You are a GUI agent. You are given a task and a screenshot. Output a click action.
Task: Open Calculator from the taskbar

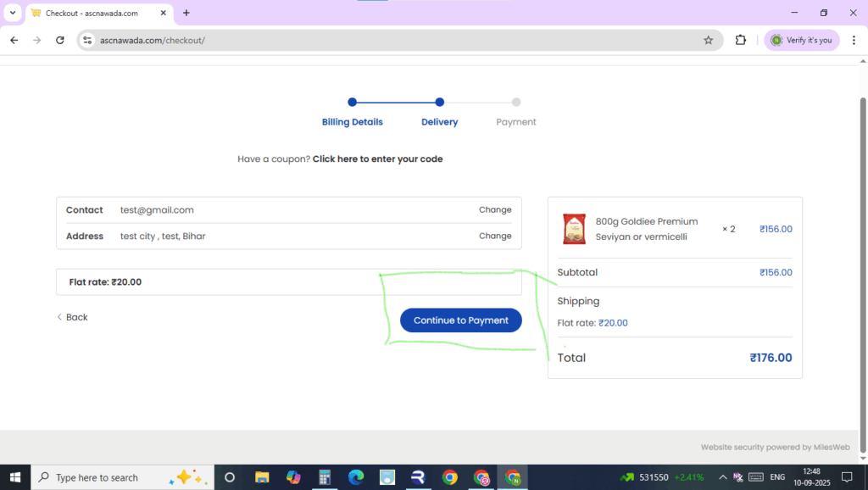tap(325, 477)
